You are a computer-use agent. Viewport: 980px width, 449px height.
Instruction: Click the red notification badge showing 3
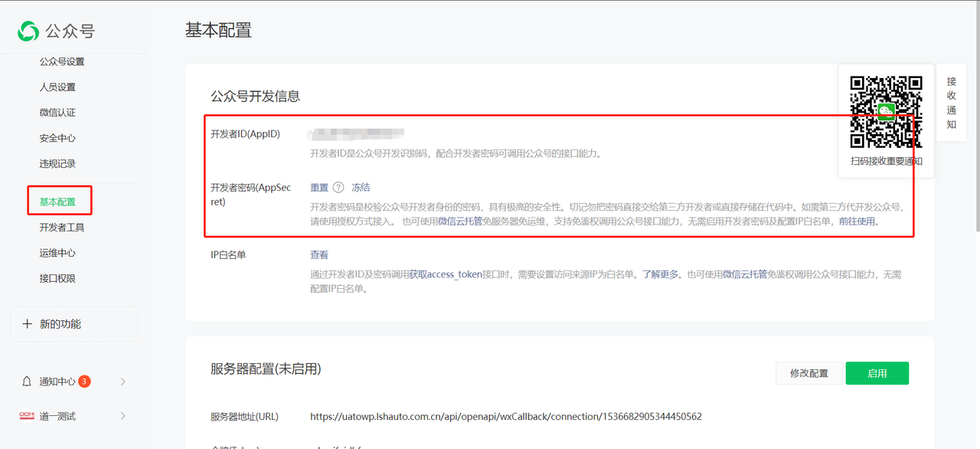(x=84, y=382)
